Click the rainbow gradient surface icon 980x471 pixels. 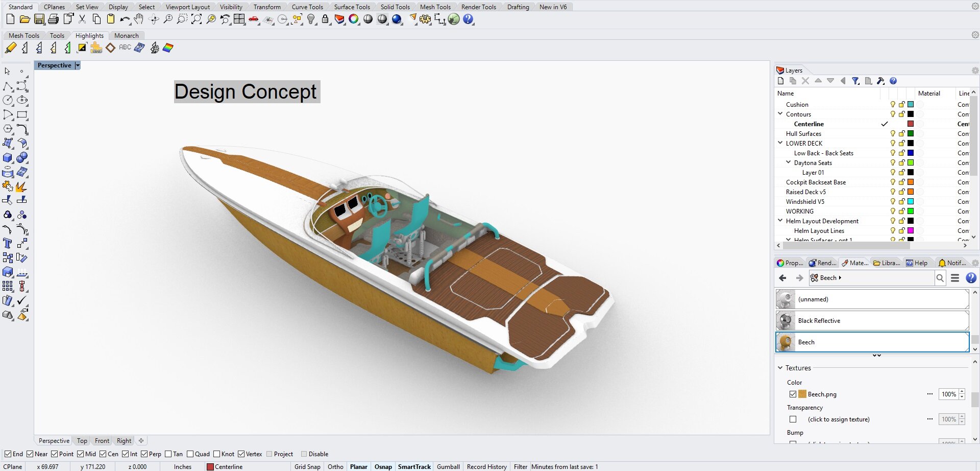click(168, 48)
